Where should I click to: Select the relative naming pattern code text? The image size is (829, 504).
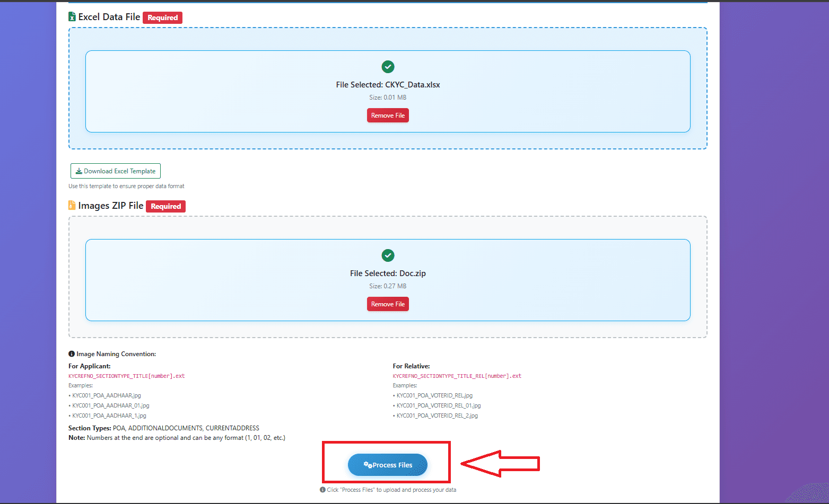click(x=457, y=376)
